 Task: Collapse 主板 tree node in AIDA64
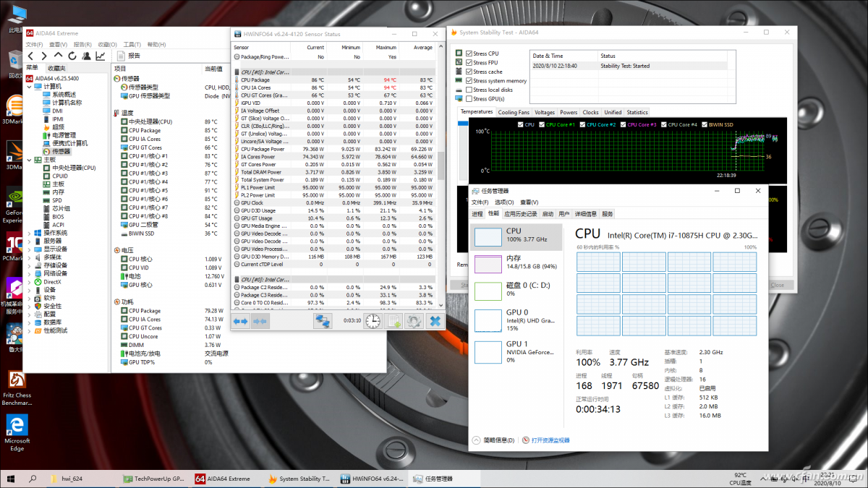click(30, 160)
